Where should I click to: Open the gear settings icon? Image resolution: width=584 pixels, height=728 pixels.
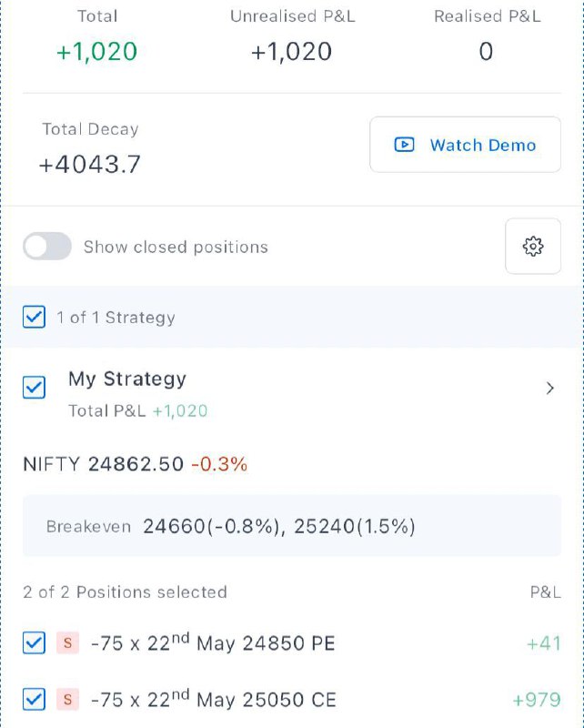(x=532, y=246)
